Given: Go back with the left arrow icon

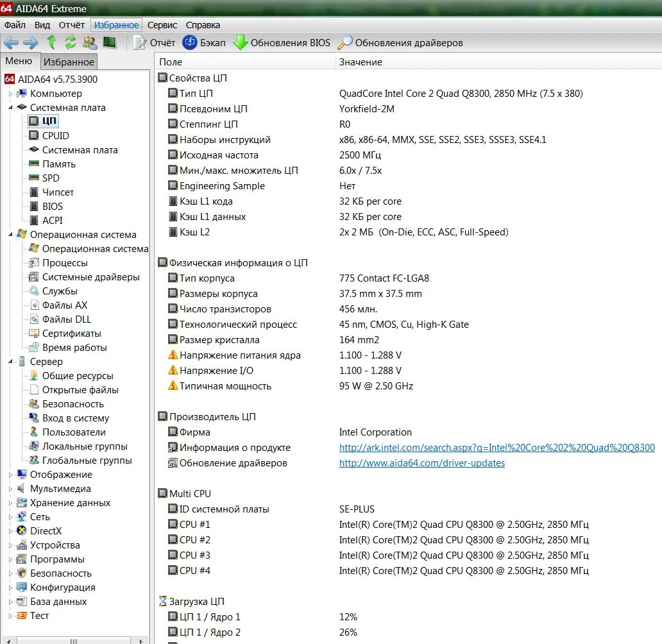Looking at the screenshot, I should (x=11, y=42).
